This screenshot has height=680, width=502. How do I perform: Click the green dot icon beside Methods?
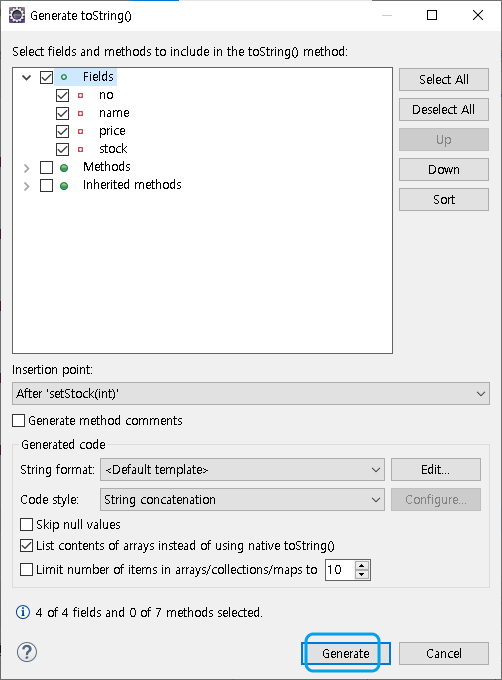click(x=64, y=167)
